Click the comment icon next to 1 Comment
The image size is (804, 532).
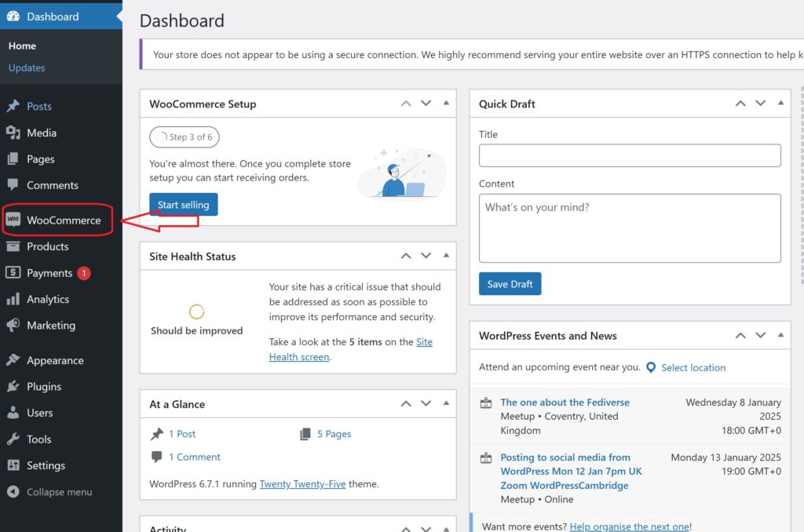(x=157, y=457)
